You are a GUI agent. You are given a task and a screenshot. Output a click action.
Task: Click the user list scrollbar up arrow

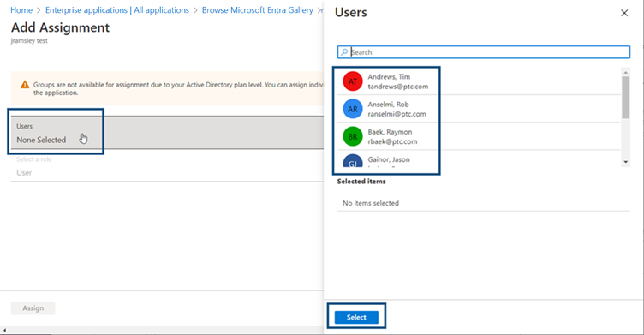tap(625, 72)
